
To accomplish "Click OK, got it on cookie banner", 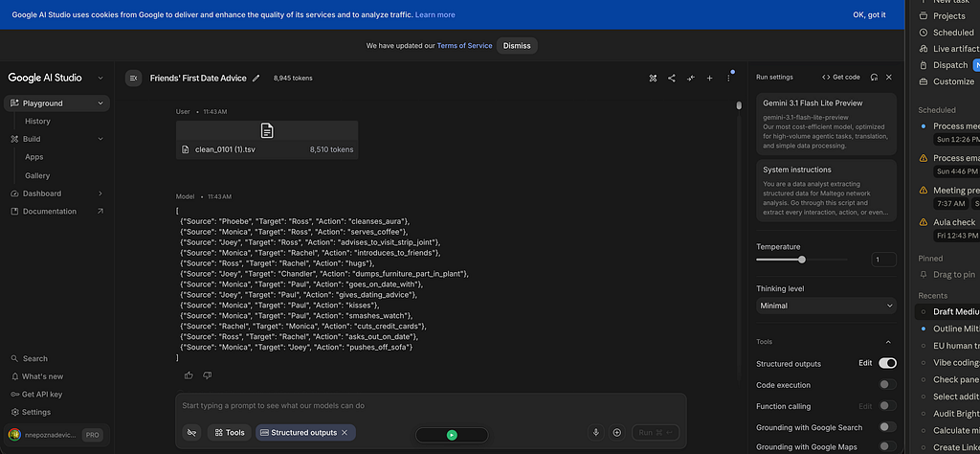I will tap(869, 14).
